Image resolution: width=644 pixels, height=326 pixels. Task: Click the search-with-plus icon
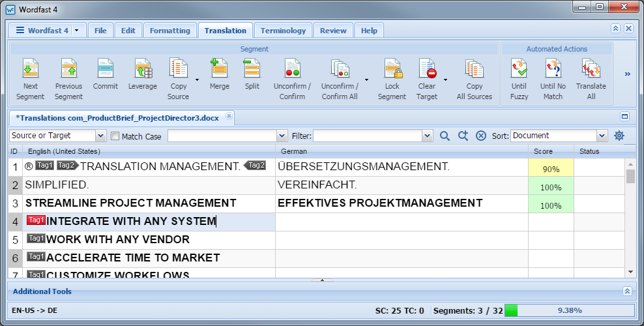coord(463,136)
